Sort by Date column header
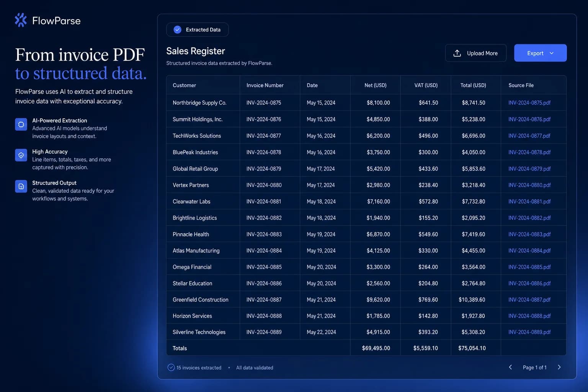Image resolution: width=588 pixels, height=392 pixels. (312, 85)
